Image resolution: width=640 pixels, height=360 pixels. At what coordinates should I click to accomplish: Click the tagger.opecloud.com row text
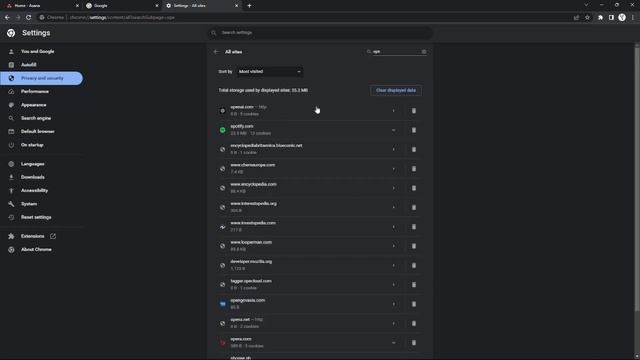(251, 281)
